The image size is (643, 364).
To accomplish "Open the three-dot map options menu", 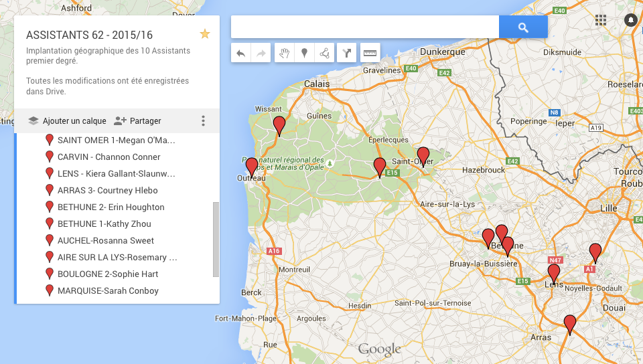I will pos(203,121).
